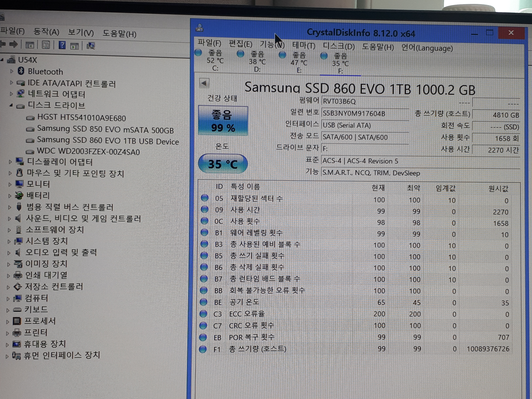Expand 디스플레이 어댑터 category
Image resolution: width=532 pixels, height=399 pixels.
coord(10,162)
